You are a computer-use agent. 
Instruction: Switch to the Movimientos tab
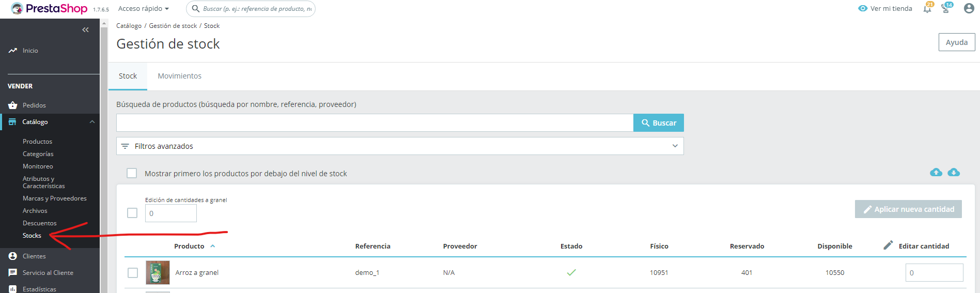(179, 76)
